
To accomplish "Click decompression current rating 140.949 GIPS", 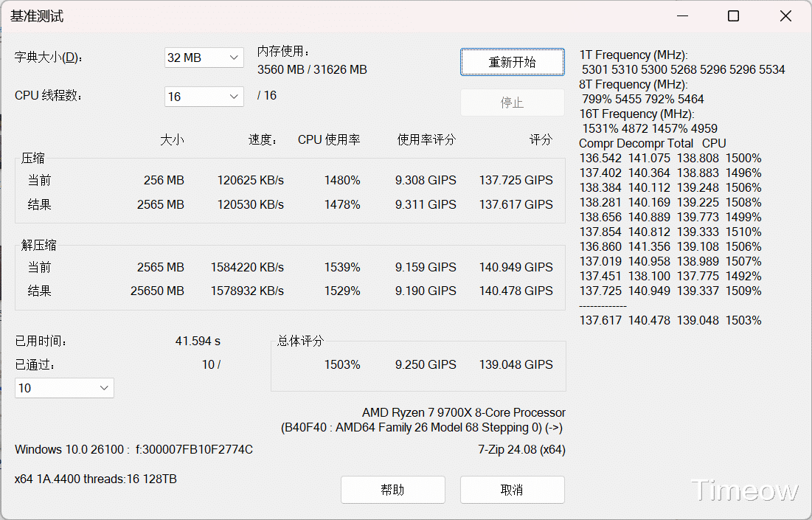I will [x=516, y=267].
